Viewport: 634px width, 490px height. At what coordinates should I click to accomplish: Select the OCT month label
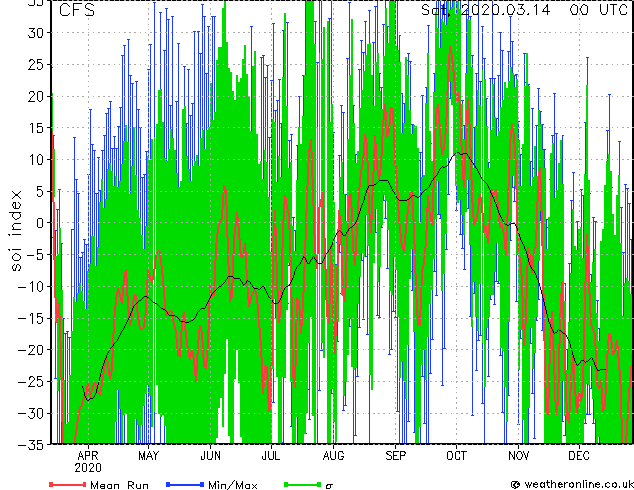tap(456, 456)
